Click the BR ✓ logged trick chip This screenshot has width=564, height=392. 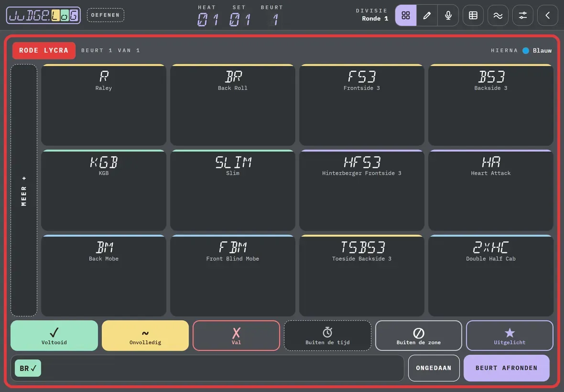click(x=28, y=368)
